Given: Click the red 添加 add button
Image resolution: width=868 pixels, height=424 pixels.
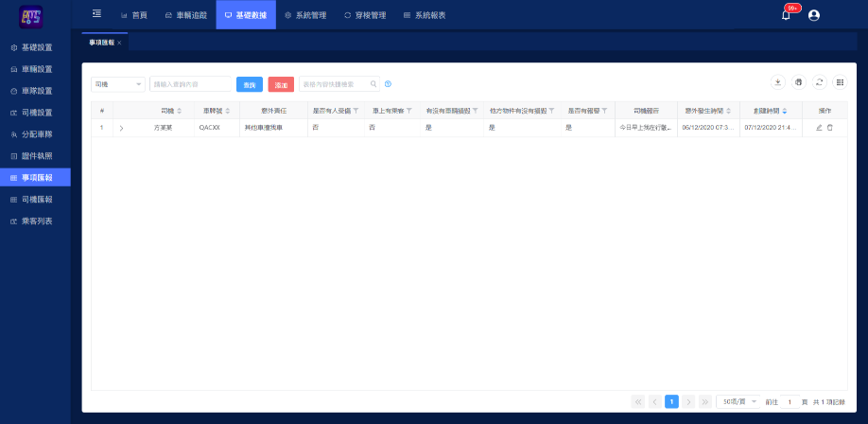Looking at the screenshot, I should pyautogui.click(x=281, y=84).
